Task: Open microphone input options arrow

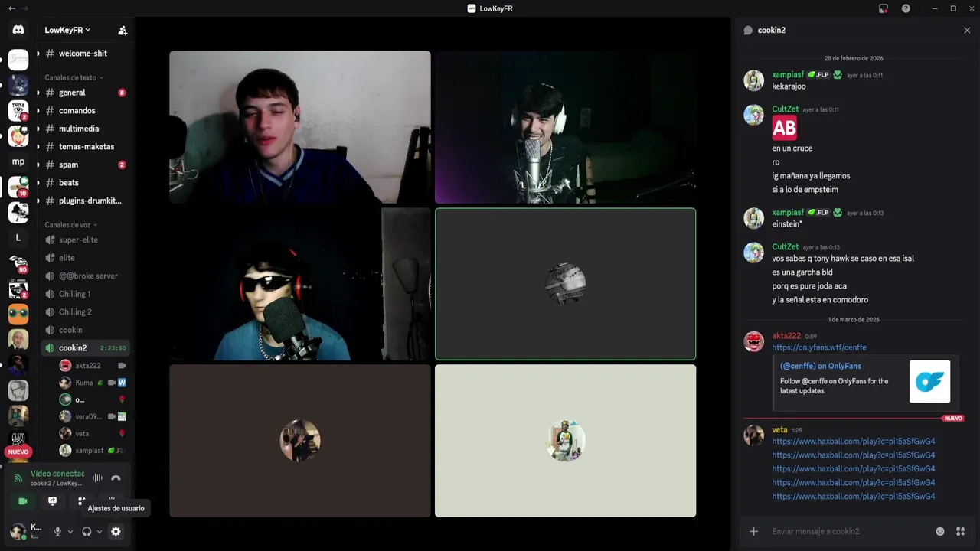Action: (x=70, y=532)
